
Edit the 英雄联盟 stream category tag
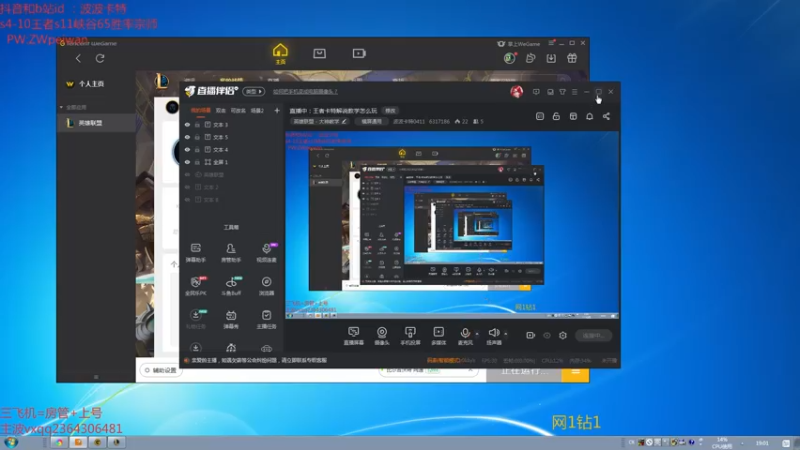click(x=320, y=121)
